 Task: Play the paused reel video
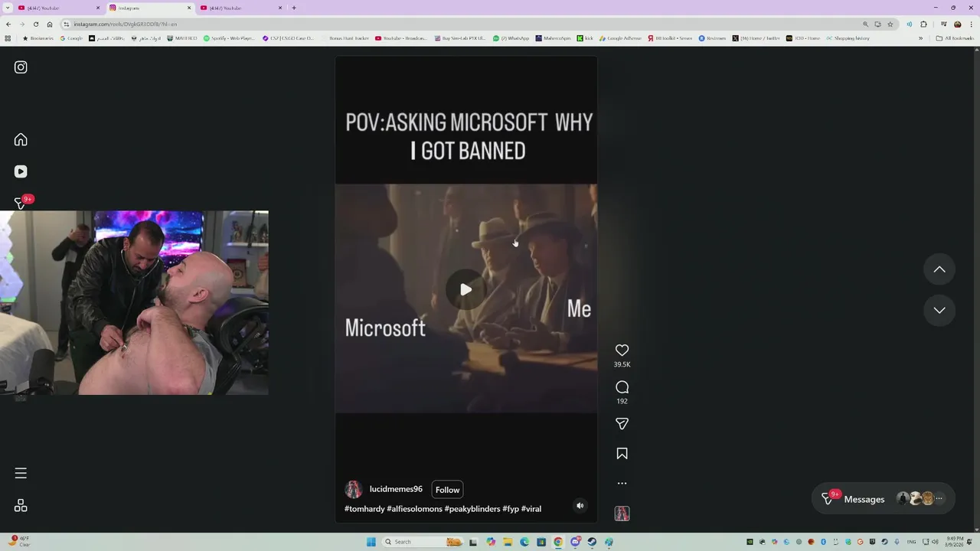(465, 289)
